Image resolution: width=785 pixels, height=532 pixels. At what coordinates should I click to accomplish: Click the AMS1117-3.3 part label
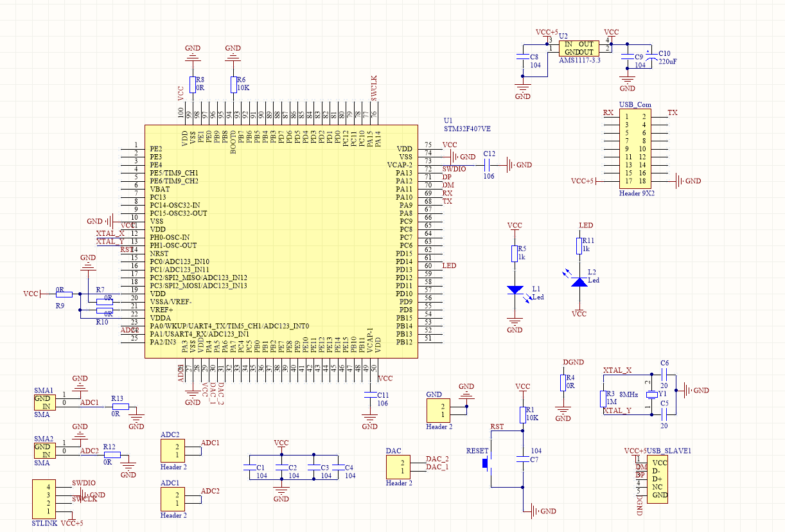[x=579, y=60]
